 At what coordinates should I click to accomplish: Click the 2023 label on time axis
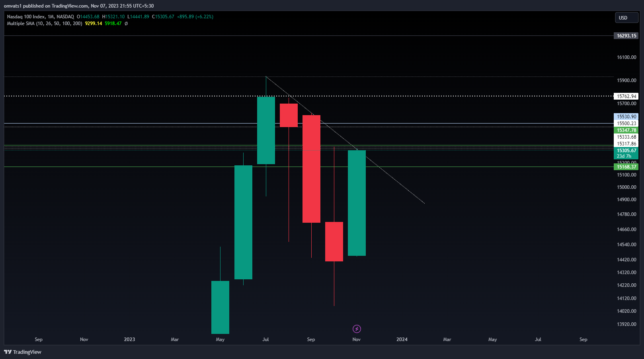click(x=129, y=339)
